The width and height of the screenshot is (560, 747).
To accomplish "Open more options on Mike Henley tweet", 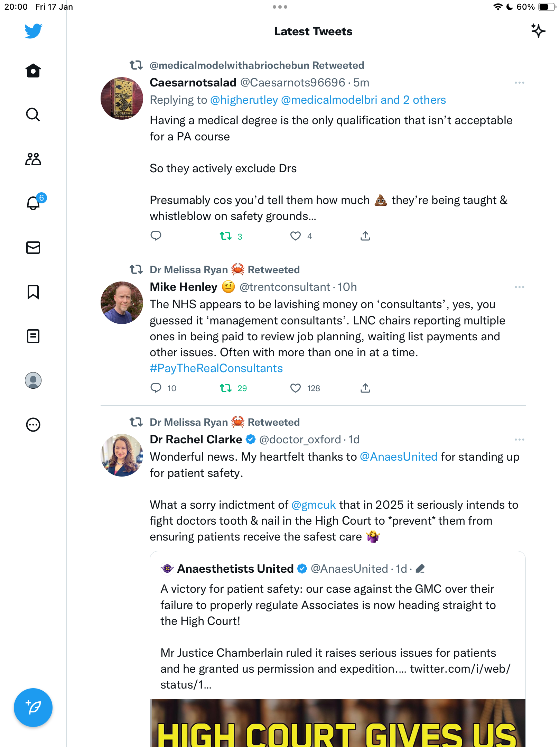I will click(519, 287).
